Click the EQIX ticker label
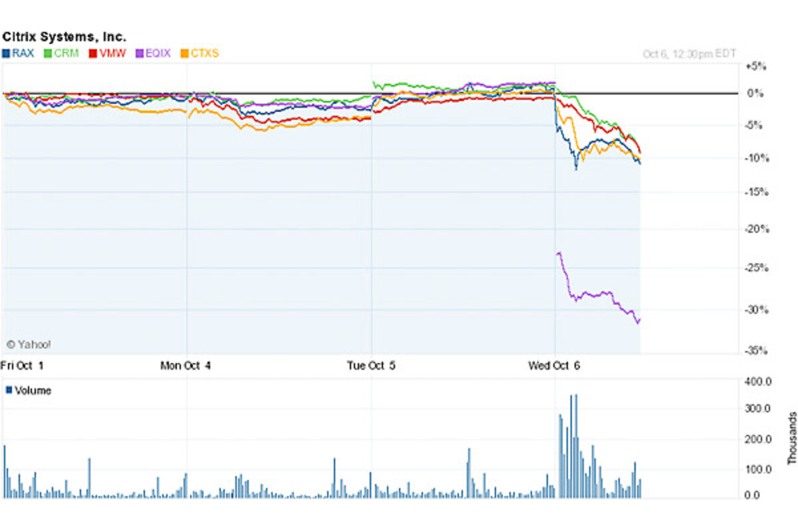Viewport: 798px width, 532px height. pos(158,53)
